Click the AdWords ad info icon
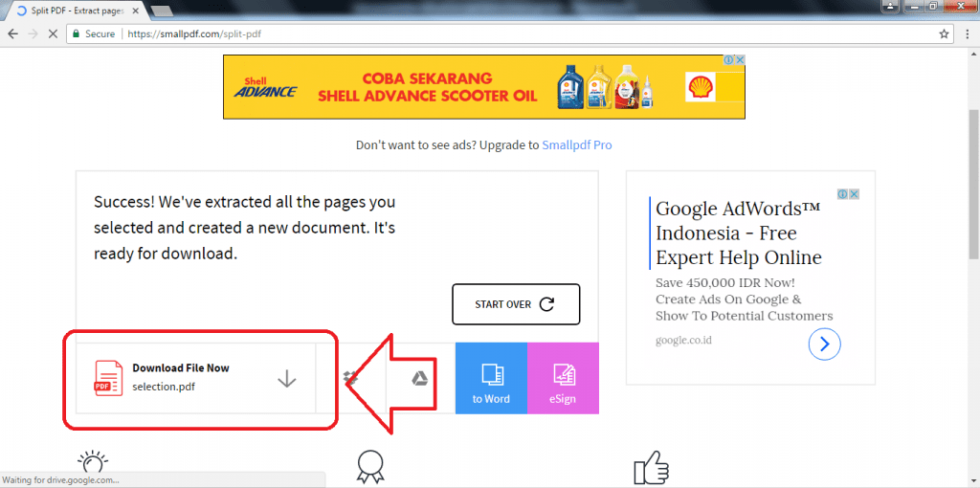The height and width of the screenshot is (488, 980). pos(842,194)
